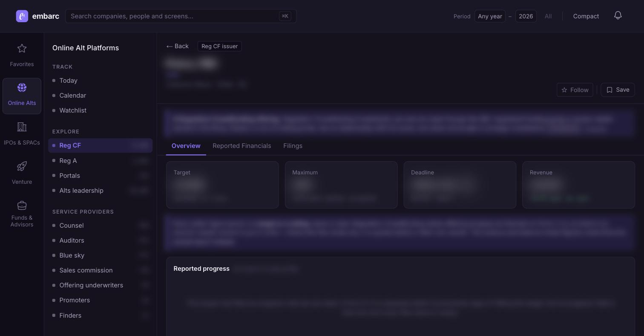Screen dimensions: 644x336
Task: Open the Blue sky item
Action: point(100,255)
